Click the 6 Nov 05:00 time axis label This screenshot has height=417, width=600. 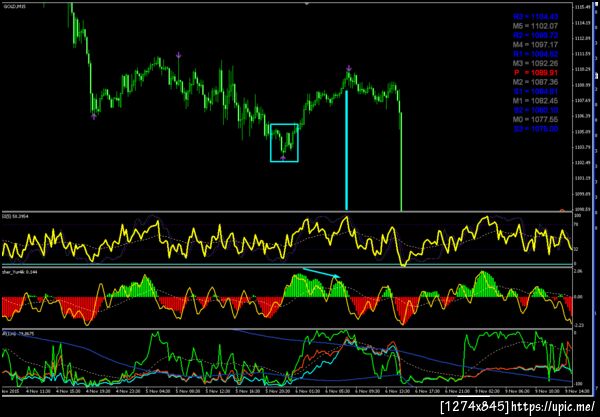tap(339, 391)
